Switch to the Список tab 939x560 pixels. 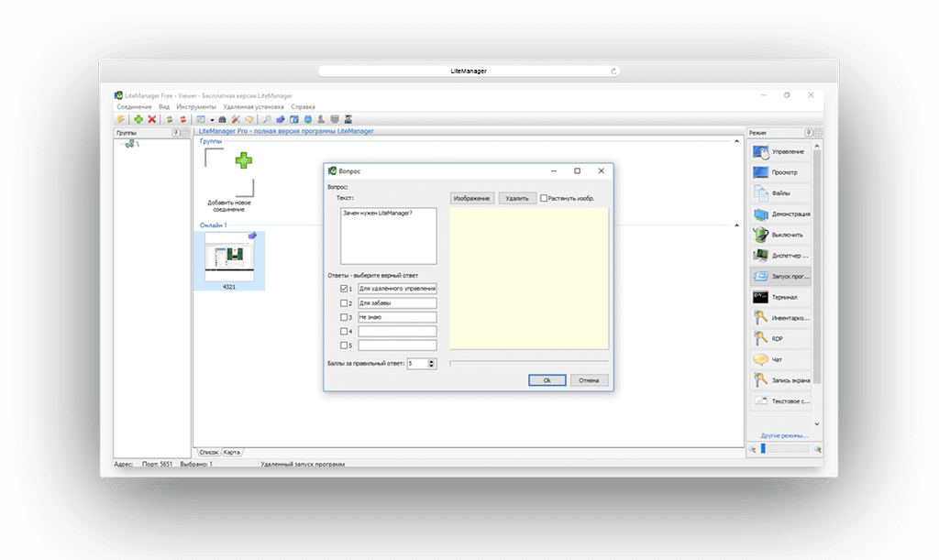point(209,453)
